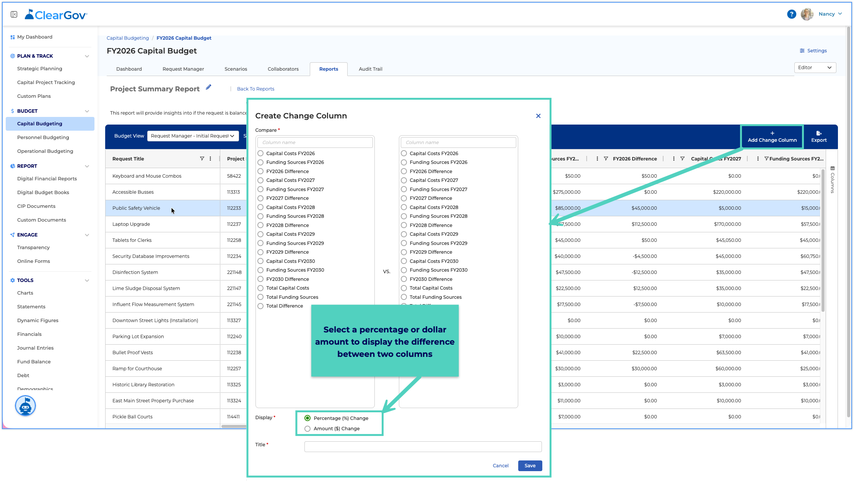854x504 pixels.
Task: Select the Amount ($) Change radio button
Action: [x=307, y=429]
